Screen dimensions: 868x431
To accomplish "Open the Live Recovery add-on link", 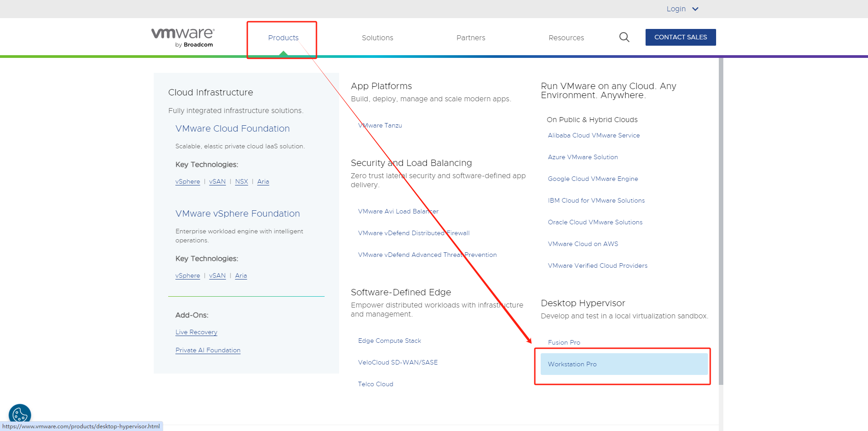I will coord(196,332).
